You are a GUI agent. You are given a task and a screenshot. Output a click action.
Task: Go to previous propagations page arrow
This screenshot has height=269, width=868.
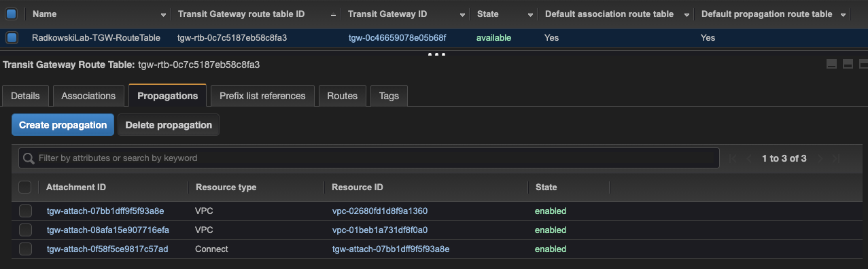click(748, 158)
